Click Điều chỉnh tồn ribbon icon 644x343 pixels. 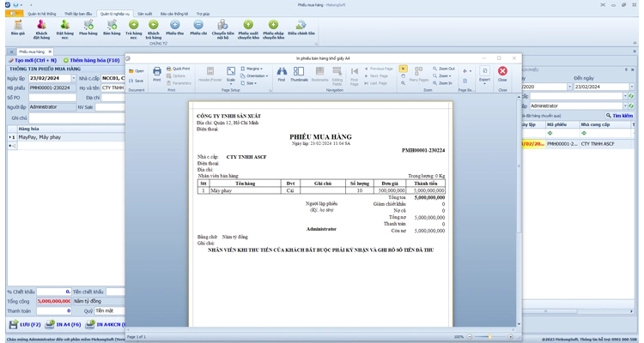(x=301, y=27)
